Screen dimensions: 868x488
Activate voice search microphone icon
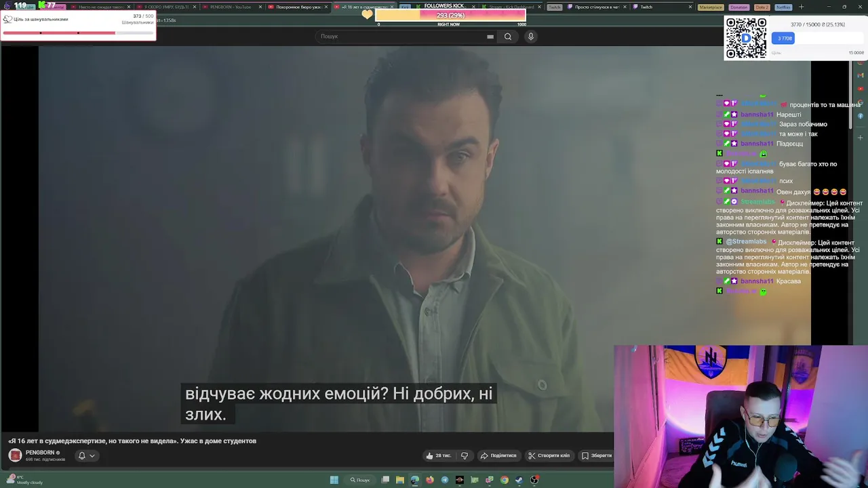tap(531, 37)
